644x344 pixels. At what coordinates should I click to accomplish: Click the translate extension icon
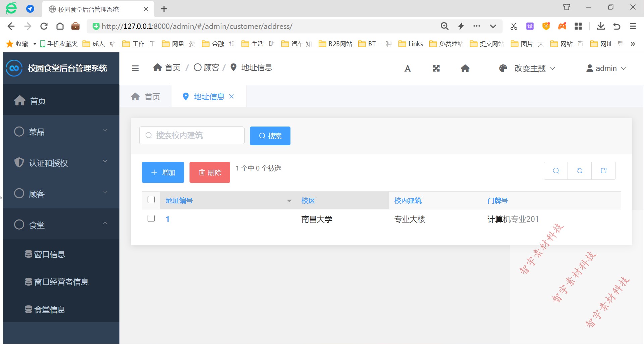click(x=530, y=26)
